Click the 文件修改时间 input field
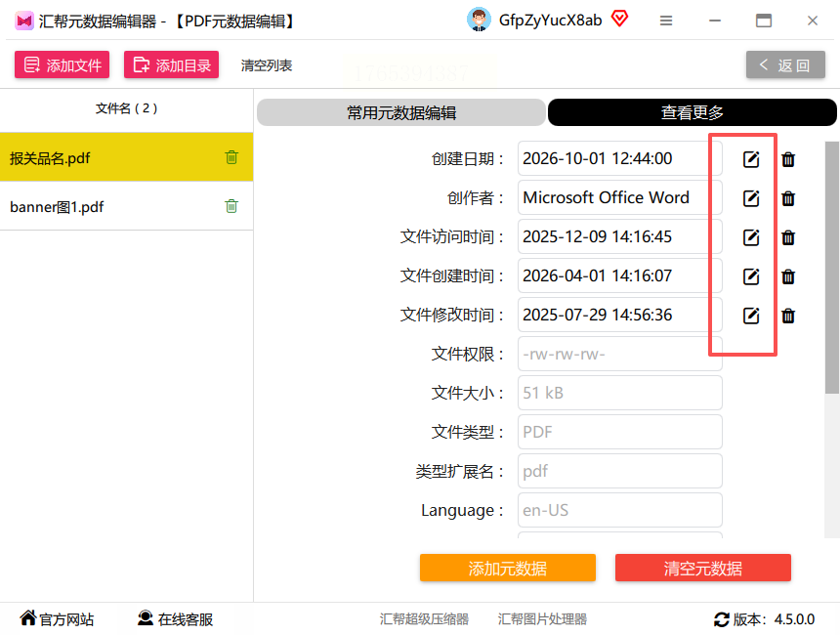This screenshot has width=840, height=635. pyautogui.click(x=620, y=316)
